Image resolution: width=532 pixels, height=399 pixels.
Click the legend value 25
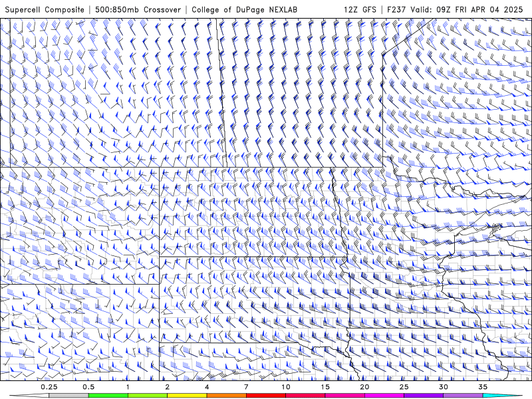tap(404, 387)
